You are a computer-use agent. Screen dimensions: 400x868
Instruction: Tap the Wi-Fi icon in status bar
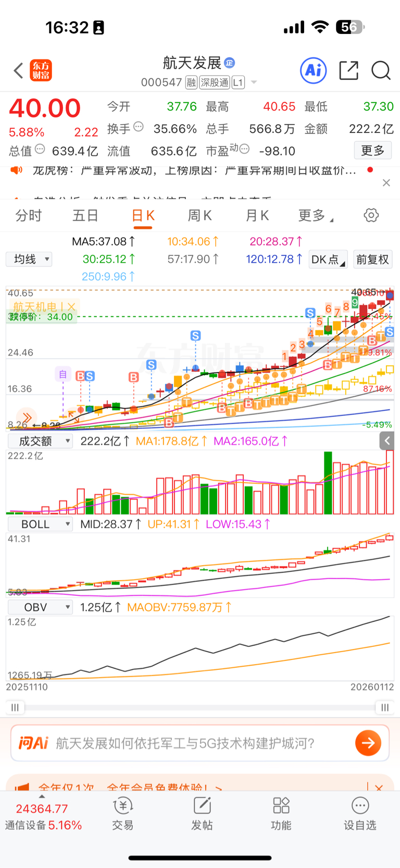pos(320,27)
